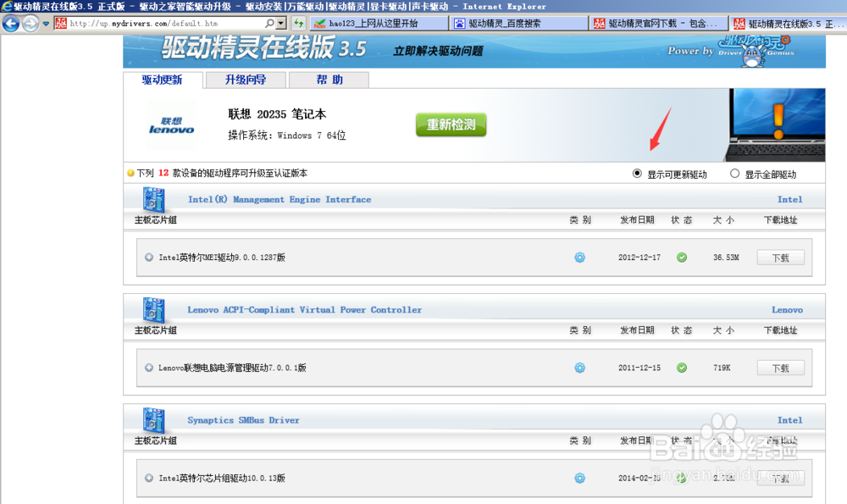This screenshot has height=504, width=847.
Task: Open the 帮助 tab
Action: tap(329, 80)
